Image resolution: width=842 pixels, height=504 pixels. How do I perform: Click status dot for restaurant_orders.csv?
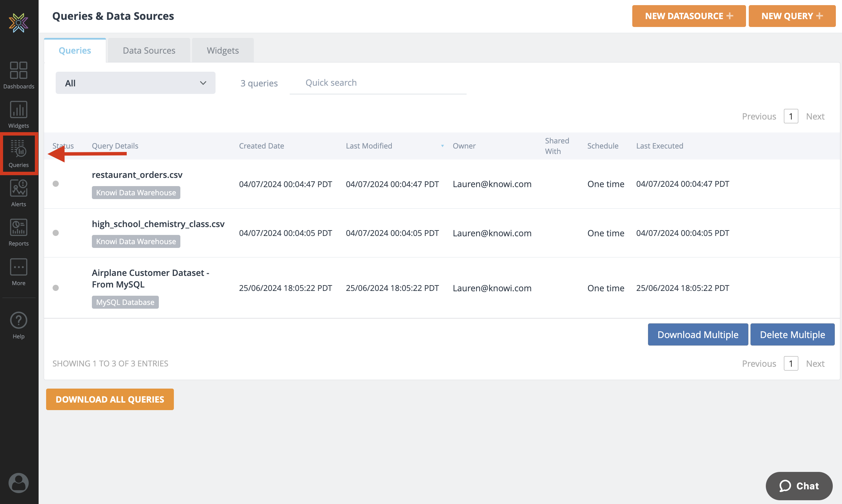tap(56, 184)
